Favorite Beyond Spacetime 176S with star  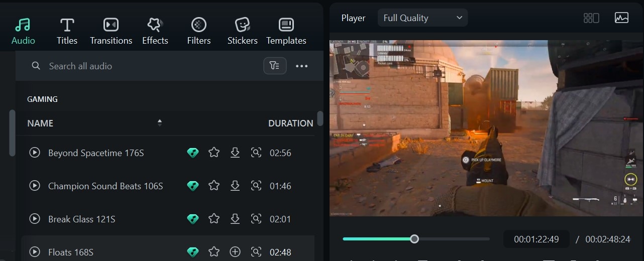(x=214, y=152)
